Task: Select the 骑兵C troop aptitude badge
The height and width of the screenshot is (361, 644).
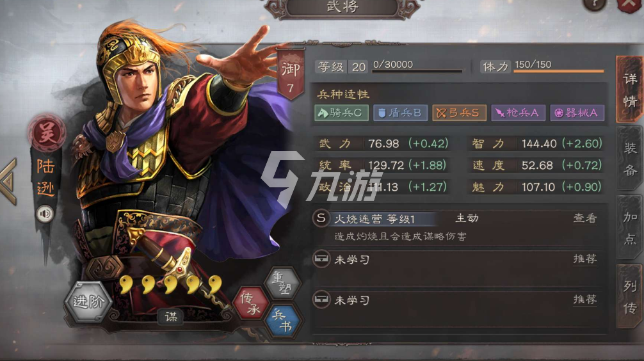Action: point(341,113)
